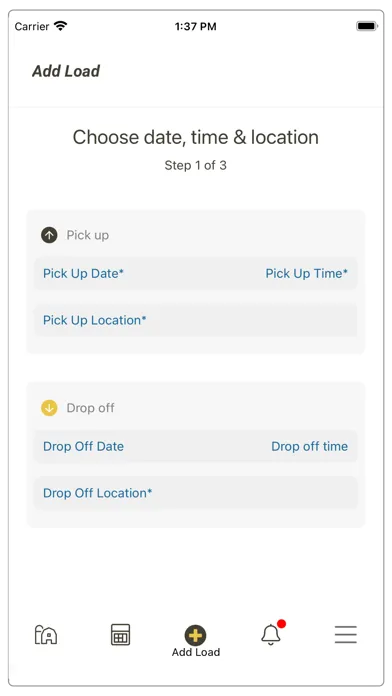Open the Pick Up Time picker

click(306, 273)
